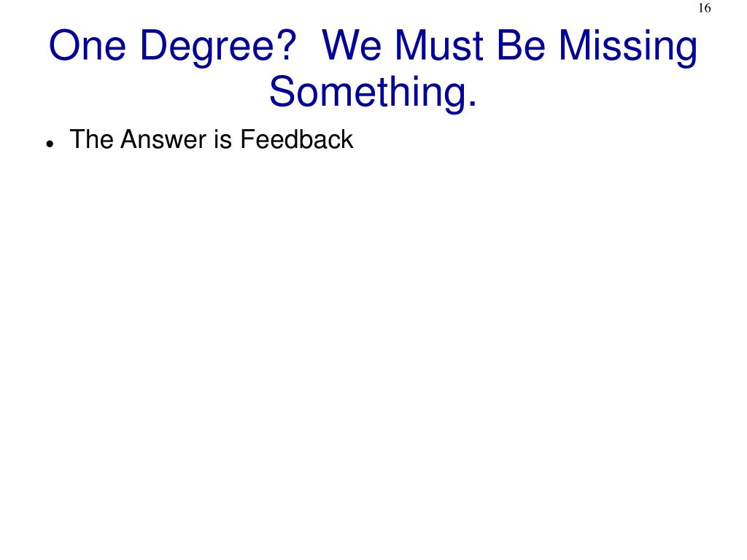Select the word "Degree?" in the heading
The image size is (747, 560).
point(219,50)
